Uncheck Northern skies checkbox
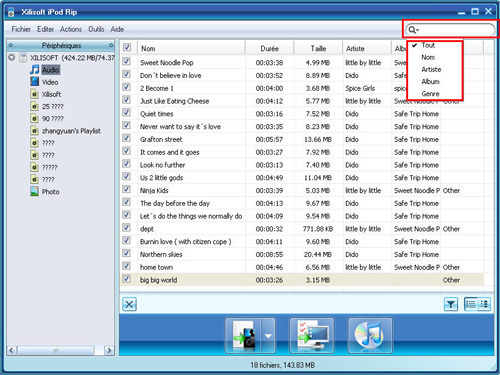Screen dimensions: 500x375 point(126,253)
